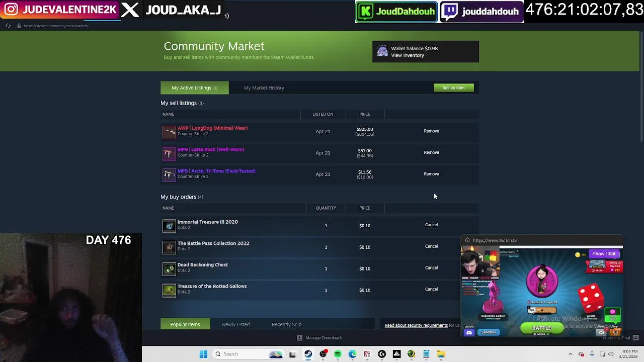Open the View Inventory link
Screen dimensions: 644x362
pos(408,55)
